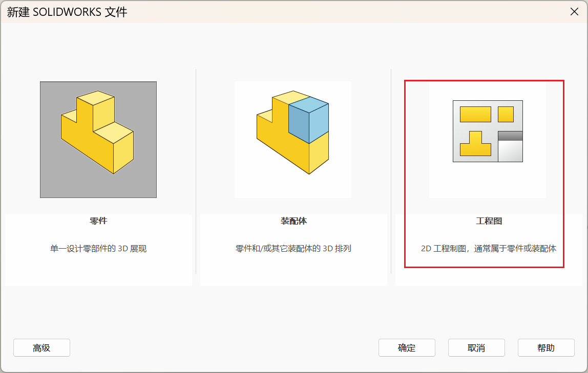Click description 单一设计零部件的 3D 展现

click(98, 249)
